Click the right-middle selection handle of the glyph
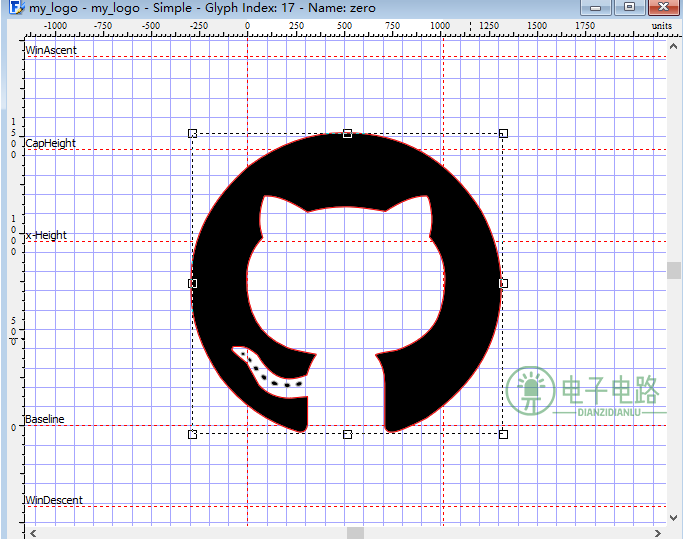The width and height of the screenshot is (683, 539). (x=503, y=284)
